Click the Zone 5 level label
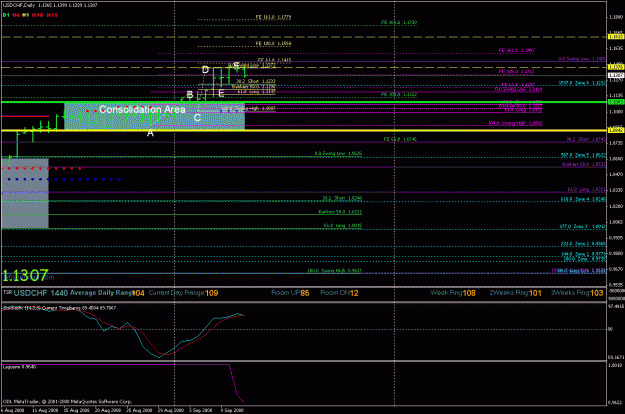The height and width of the screenshot is (414, 625). click(x=583, y=155)
